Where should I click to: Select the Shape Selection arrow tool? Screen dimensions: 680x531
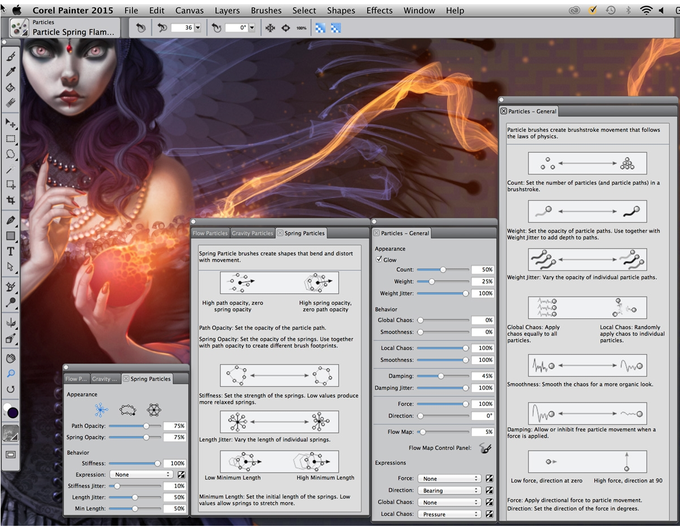(x=11, y=266)
